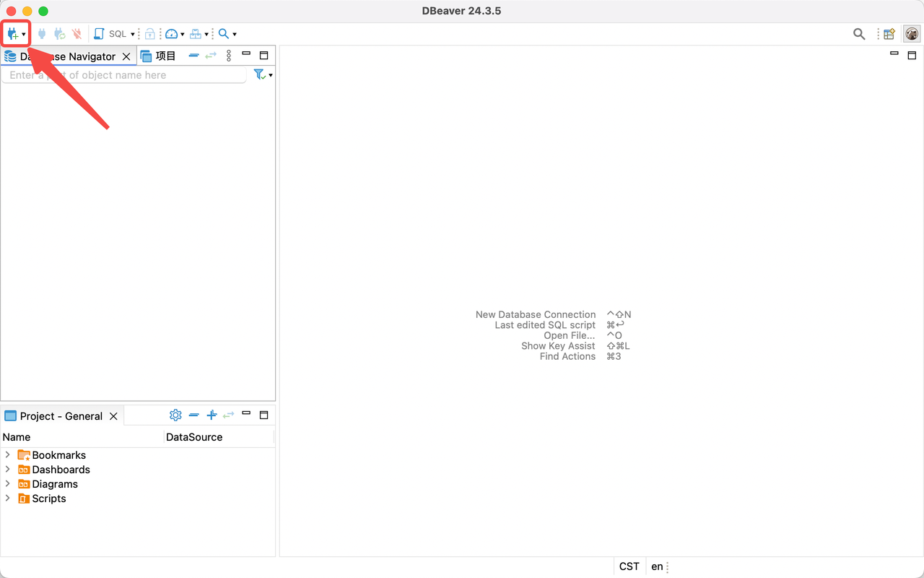Select the DBeaver perspective beaver button
The image size is (924, 578).
(912, 34)
